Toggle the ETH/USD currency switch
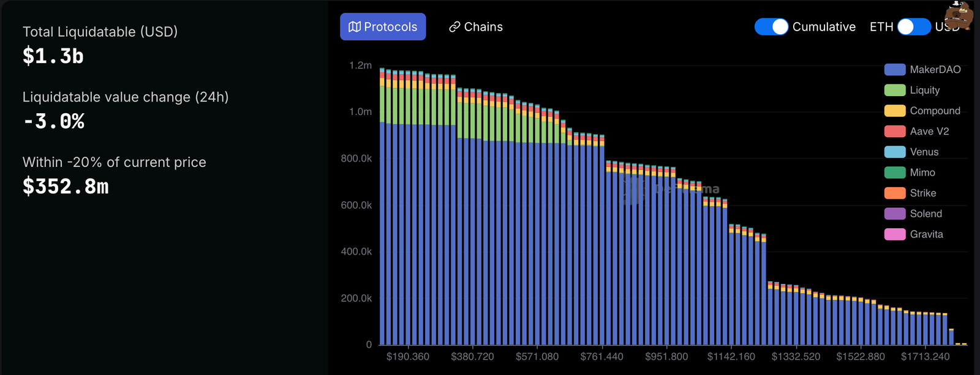The image size is (980, 375). tap(914, 27)
